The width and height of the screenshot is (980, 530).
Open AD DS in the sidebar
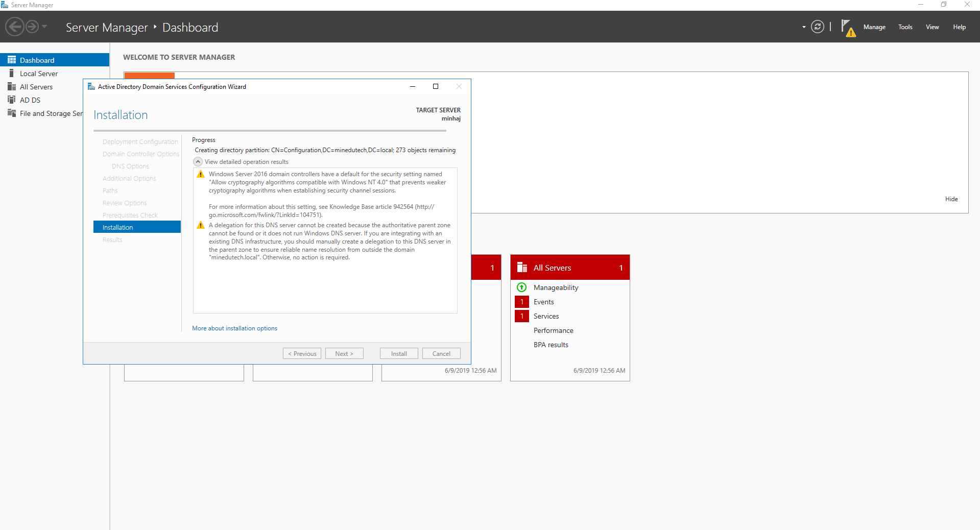coord(30,100)
